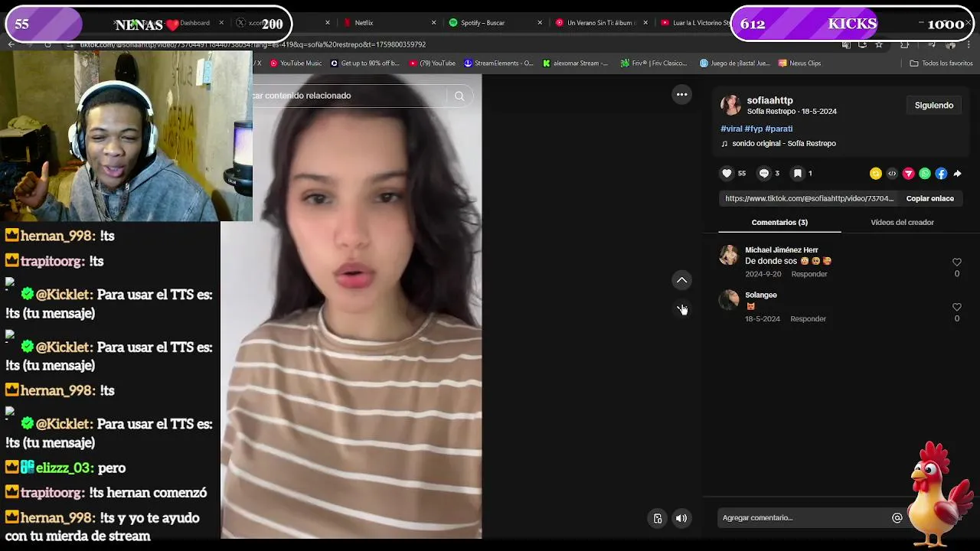The image size is (980, 551).
Task: Click the browser address bar URL
Action: tap(253, 44)
